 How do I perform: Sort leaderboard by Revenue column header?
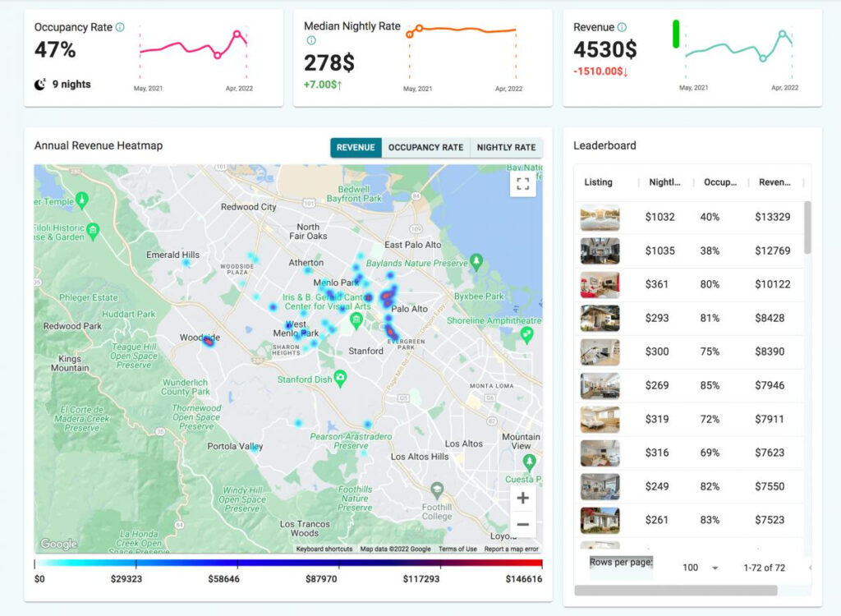[774, 182]
